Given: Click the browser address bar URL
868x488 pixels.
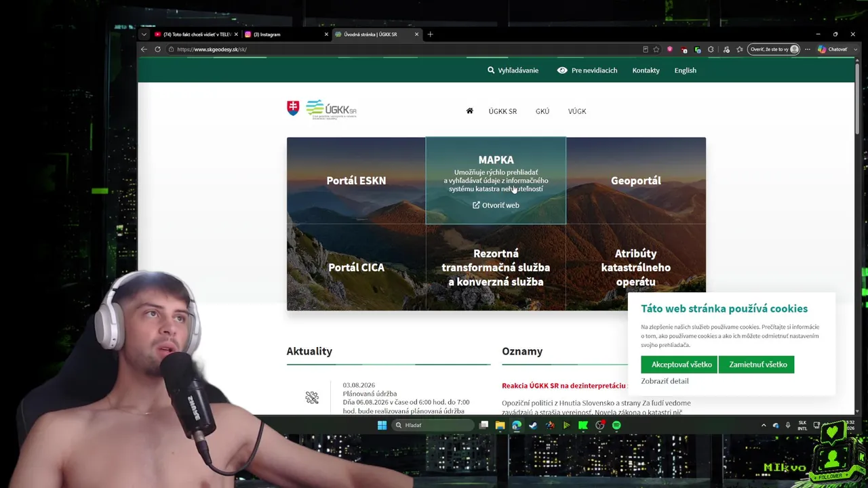Looking at the screenshot, I should [212, 49].
